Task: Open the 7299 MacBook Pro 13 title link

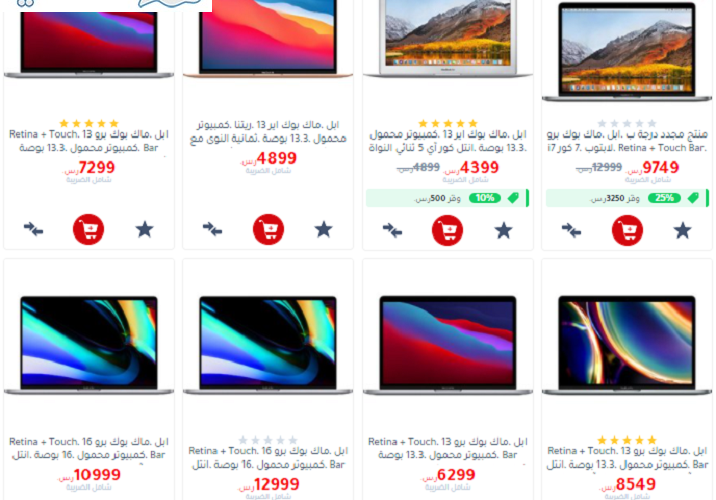Action: [x=89, y=141]
